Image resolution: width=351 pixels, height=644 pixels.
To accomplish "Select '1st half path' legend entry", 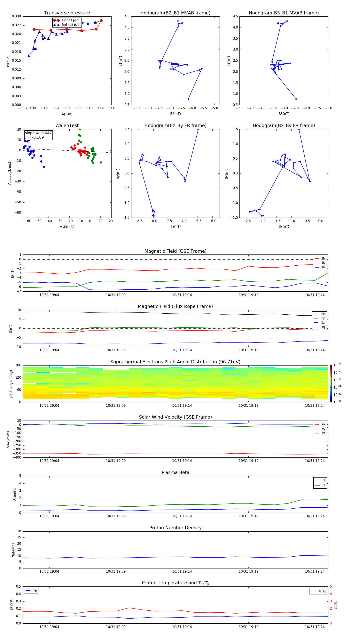I will tap(67, 20).
